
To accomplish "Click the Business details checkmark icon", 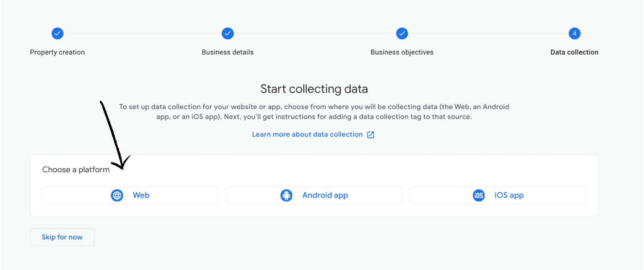I will tap(227, 33).
